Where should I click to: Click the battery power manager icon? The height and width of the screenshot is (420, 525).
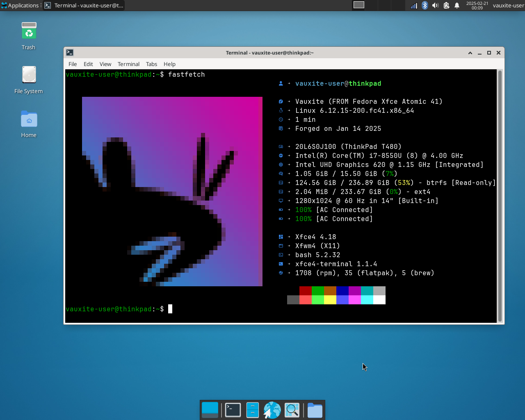coord(446,5)
